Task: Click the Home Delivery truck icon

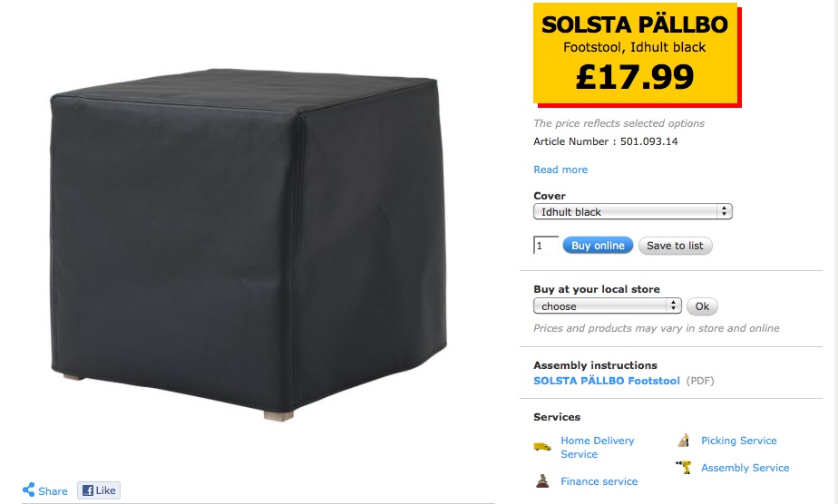Action: click(542, 447)
